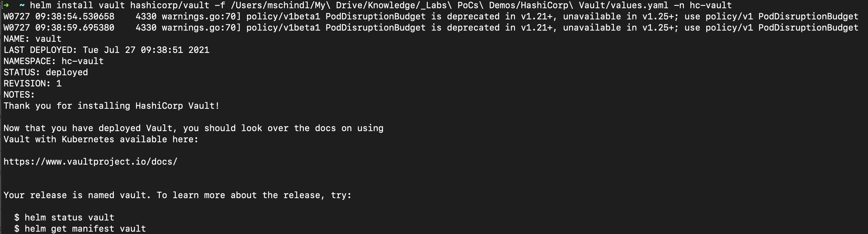Click the '-n hc-vault' flag in command
Screen dimensions: 868x234
click(703, 5)
